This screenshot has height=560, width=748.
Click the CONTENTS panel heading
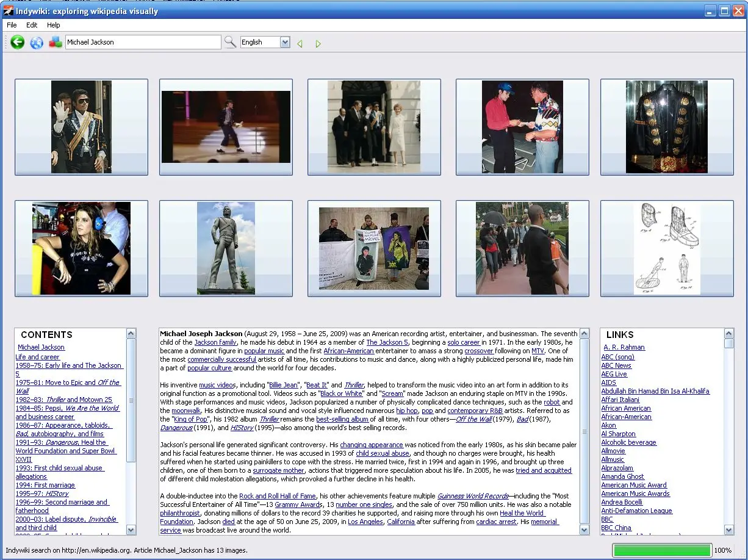click(x=46, y=335)
